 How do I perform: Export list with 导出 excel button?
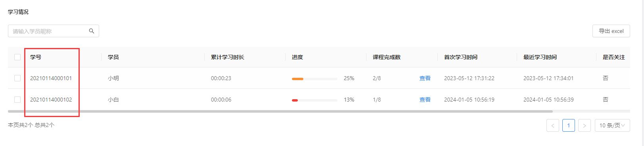coord(611,31)
